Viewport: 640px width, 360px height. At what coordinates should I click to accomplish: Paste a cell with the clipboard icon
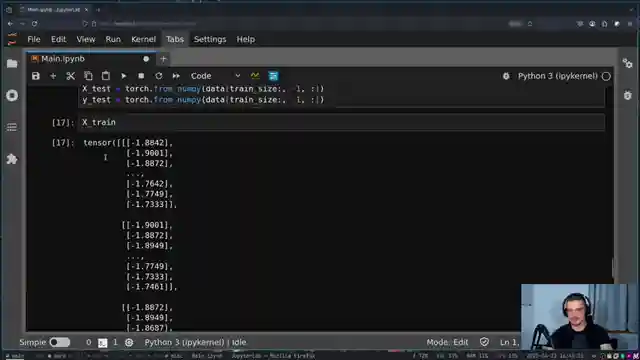tap(106, 76)
